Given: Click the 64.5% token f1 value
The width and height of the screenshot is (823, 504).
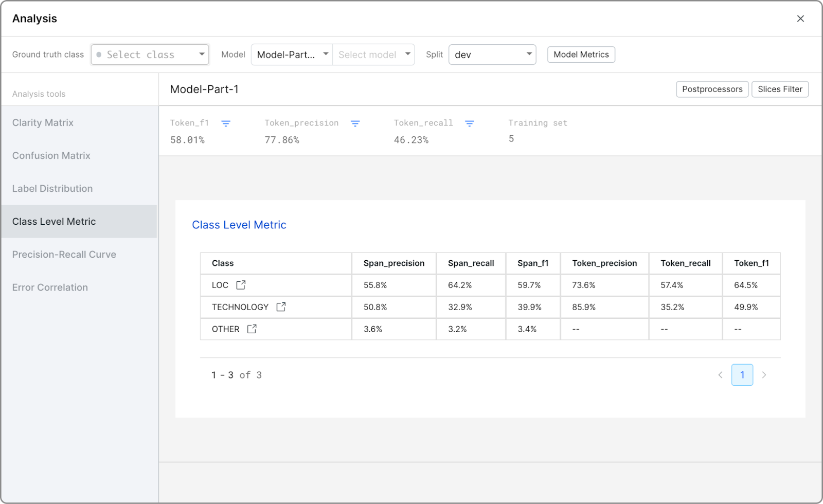Looking at the screenshot, I should tap(746, 285).
